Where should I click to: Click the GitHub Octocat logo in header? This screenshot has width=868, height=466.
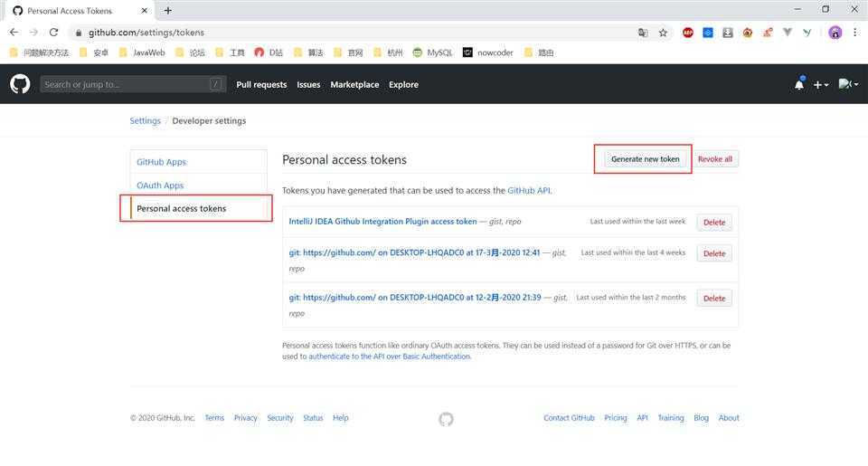click(20, 84)
